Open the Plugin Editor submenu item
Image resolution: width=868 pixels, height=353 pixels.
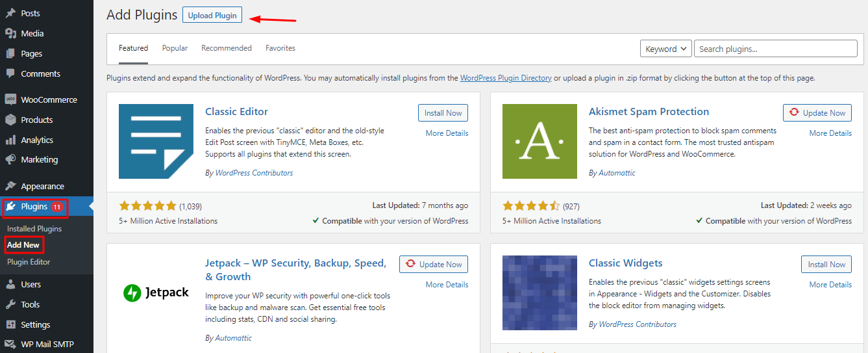tap(29, 262)
